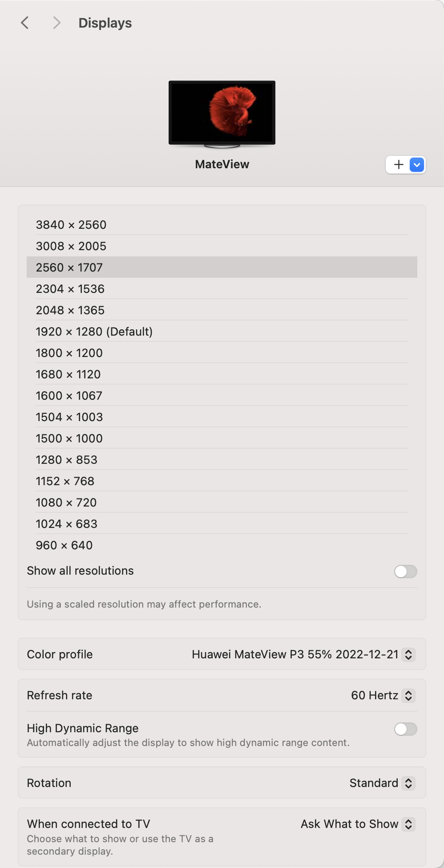
Task: Select the 3840 × 2560 resolution
Action: coord(71,225)
